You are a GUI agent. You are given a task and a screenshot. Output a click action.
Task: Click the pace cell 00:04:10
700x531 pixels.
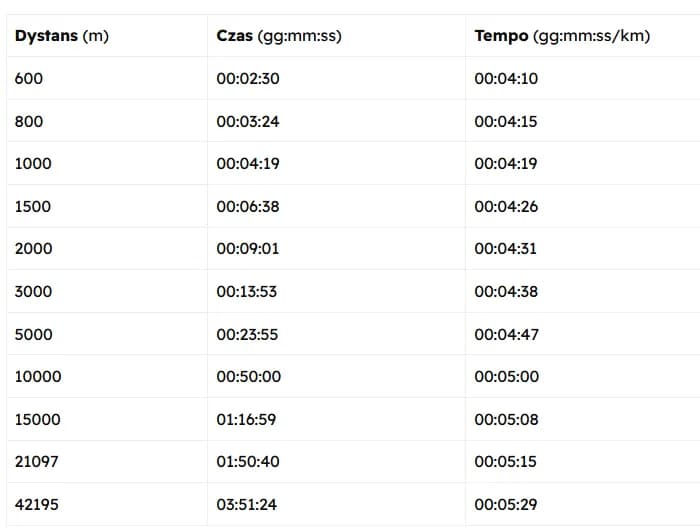(506, 78)
